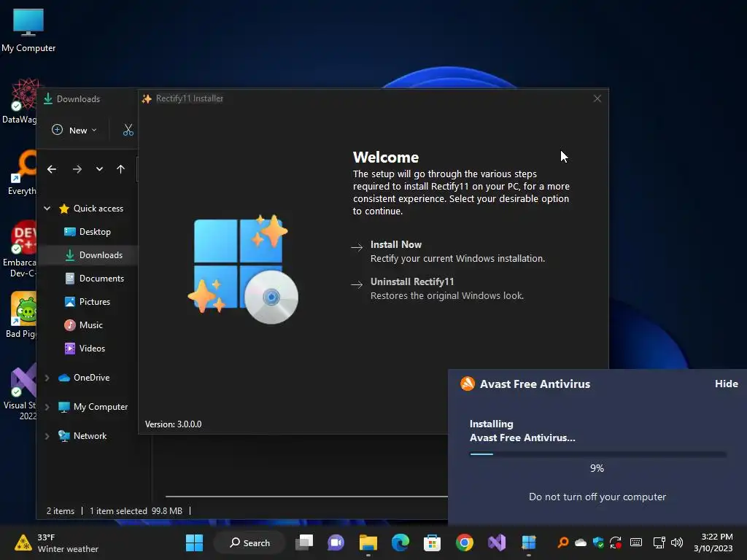Image resolution: width=747 pixels, height=560 pixels.
Task: Open the clock showing 3:22 PM
Action: tap(713, 542)
